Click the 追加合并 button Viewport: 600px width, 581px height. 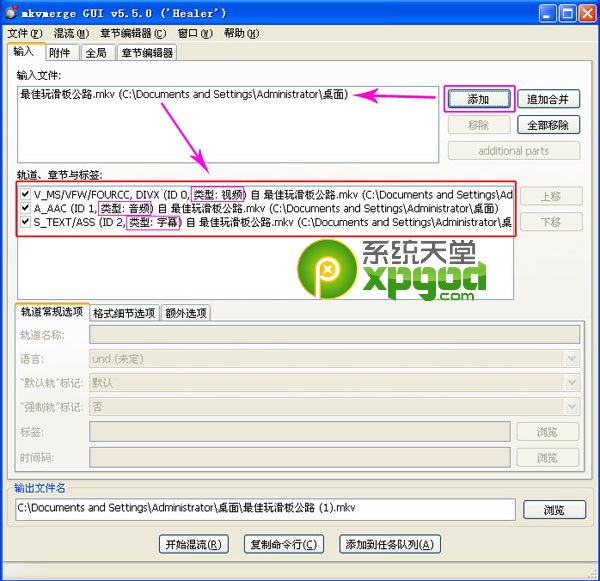(x=548, y=100)
